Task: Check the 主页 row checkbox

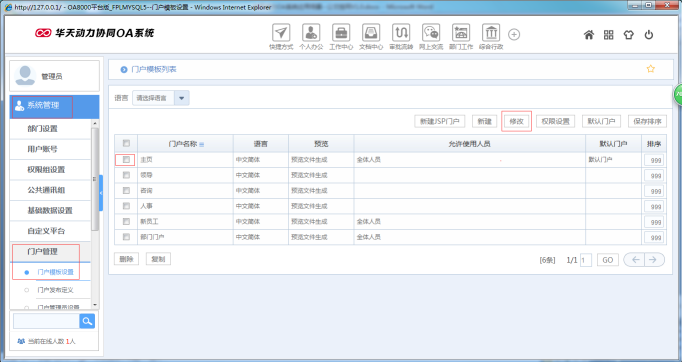Action: [126, 160]
